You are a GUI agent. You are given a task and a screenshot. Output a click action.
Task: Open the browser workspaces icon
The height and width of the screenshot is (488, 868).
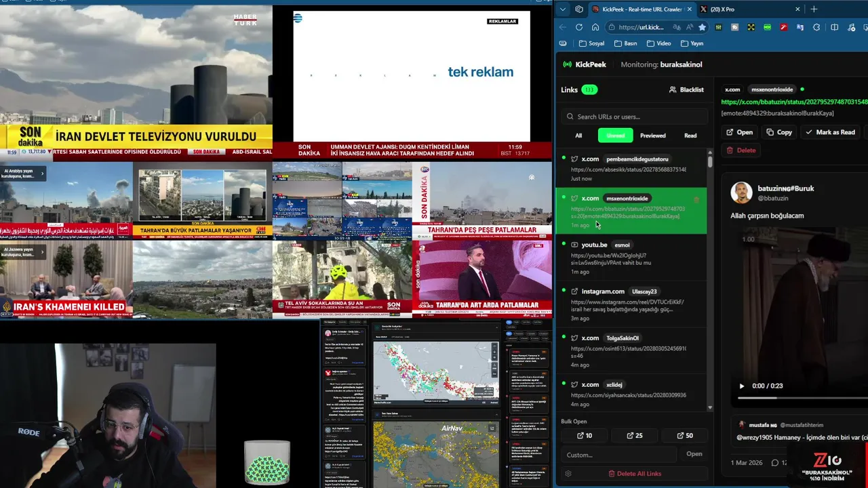click(x=579, y=9)
